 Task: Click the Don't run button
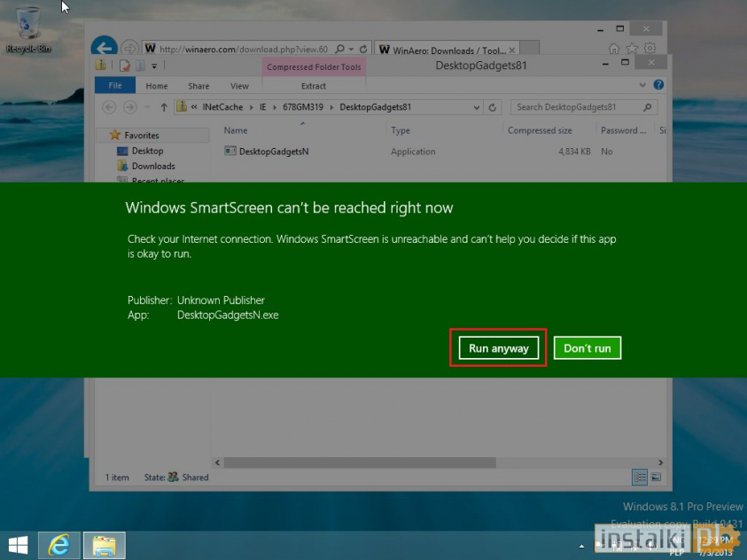587,347
